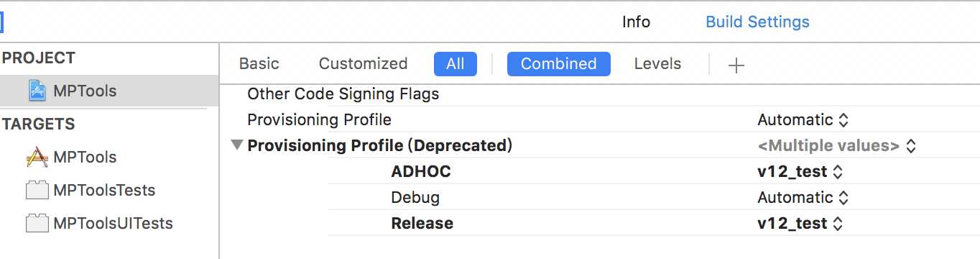Switch to Levels view
The height and width of the screenshot is (259, 980).
[657, 64]
